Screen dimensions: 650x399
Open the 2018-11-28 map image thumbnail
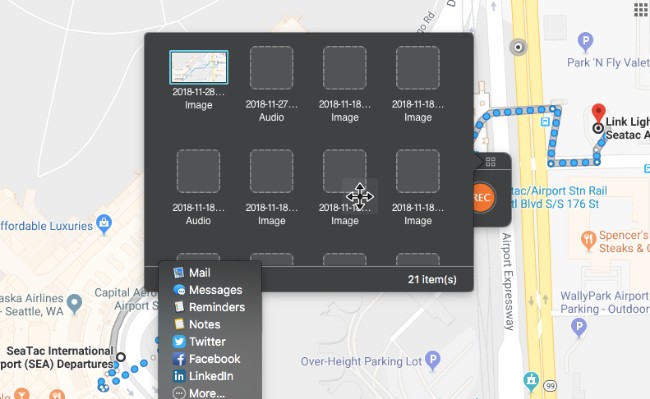coord(199,67)
